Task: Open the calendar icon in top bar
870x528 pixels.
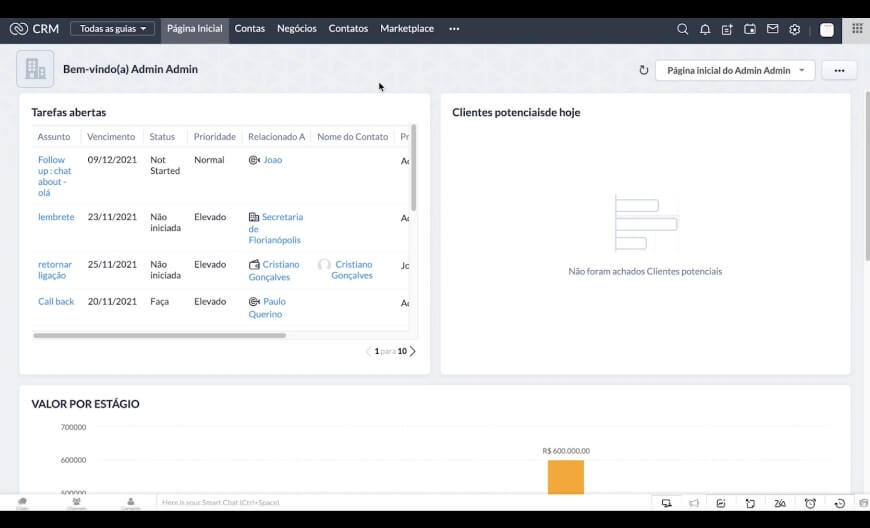Action: [750, 29]
